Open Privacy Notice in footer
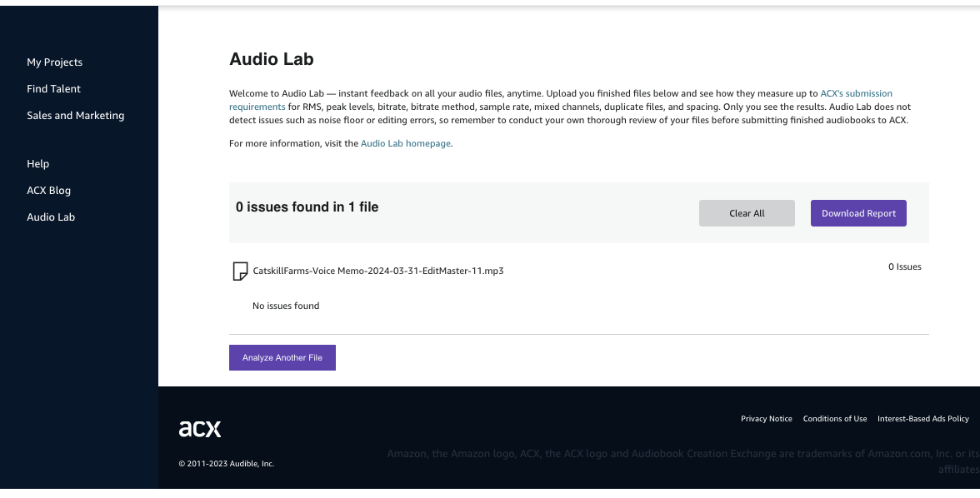The height and width of the screenshot is (498, 980). (767, 419)
